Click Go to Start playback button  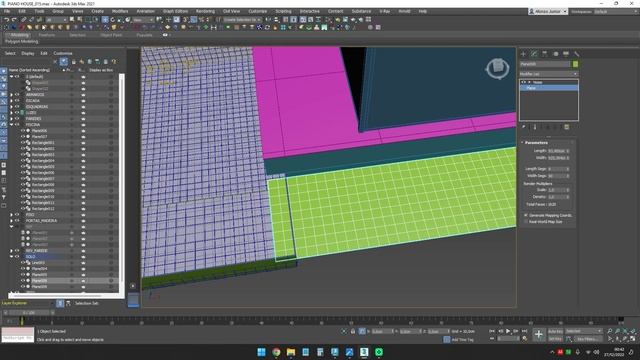[x=492, y=331]
